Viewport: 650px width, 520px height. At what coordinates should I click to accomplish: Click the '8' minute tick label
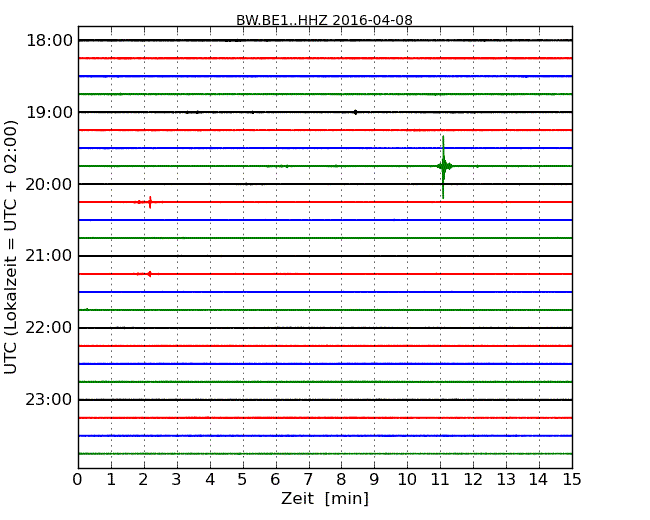click(x=341, y=480)
